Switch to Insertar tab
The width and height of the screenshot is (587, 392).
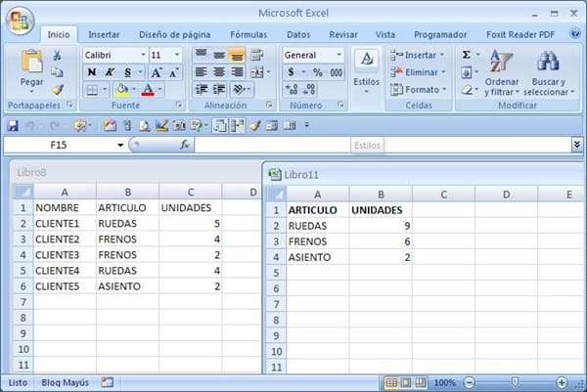coord(104,35)
